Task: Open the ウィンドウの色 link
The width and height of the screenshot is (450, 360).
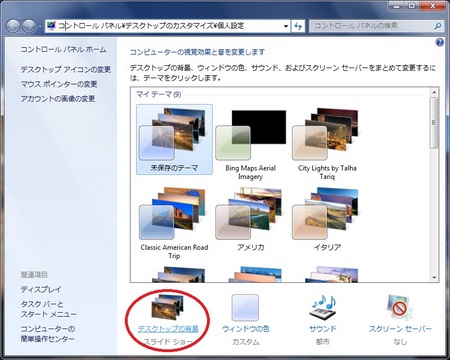Action: pos(246,329)
